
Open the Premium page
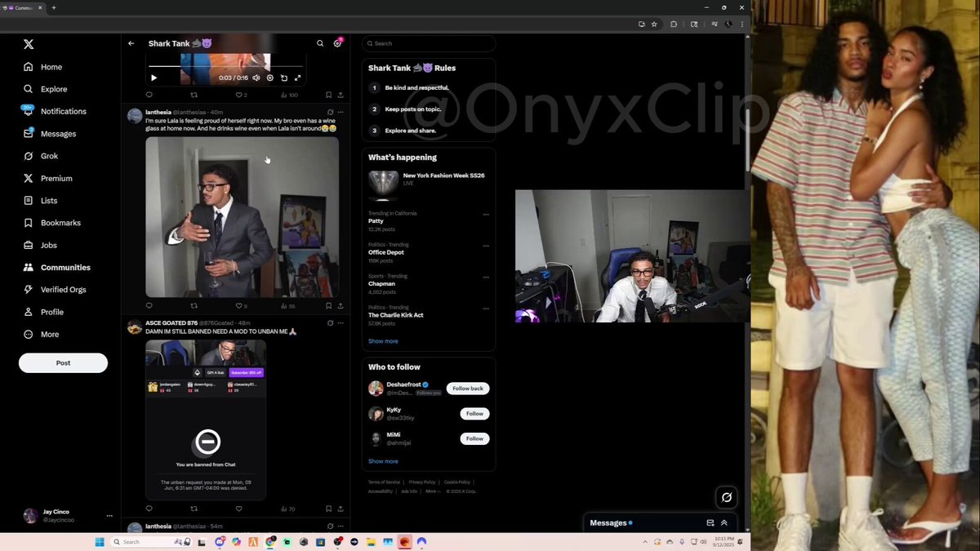pyautogui.click(x=48, y=178)
